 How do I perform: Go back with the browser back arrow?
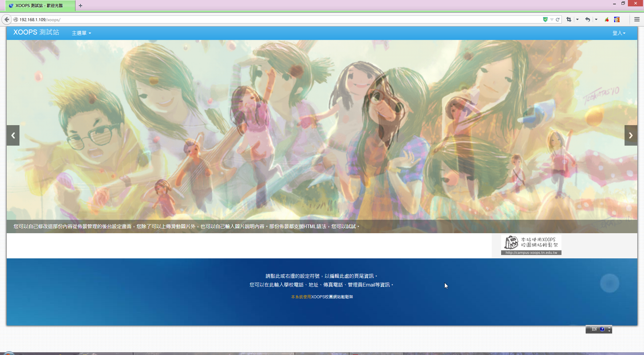point(7,19)
